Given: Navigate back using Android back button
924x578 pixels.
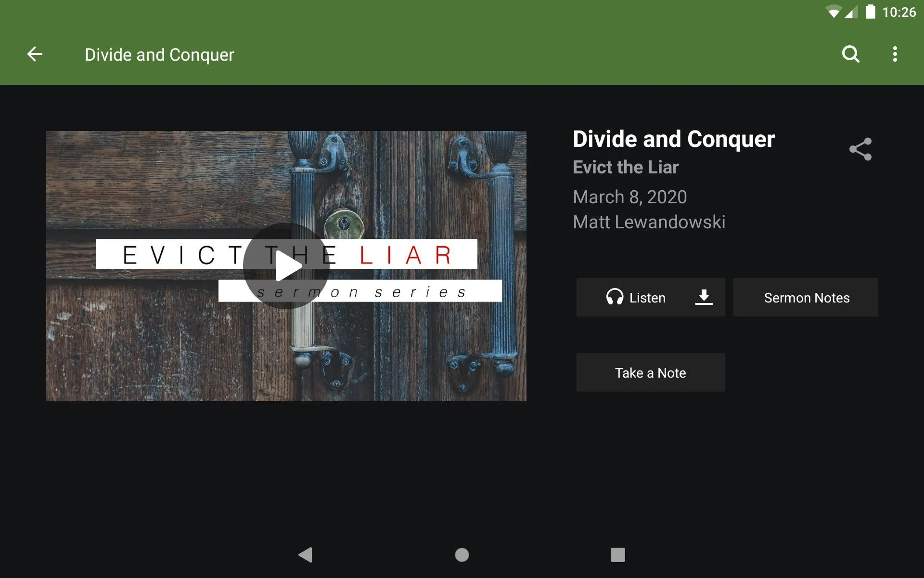Looking at the screenshot, I should pyautogui.click(x=305, y=555).
